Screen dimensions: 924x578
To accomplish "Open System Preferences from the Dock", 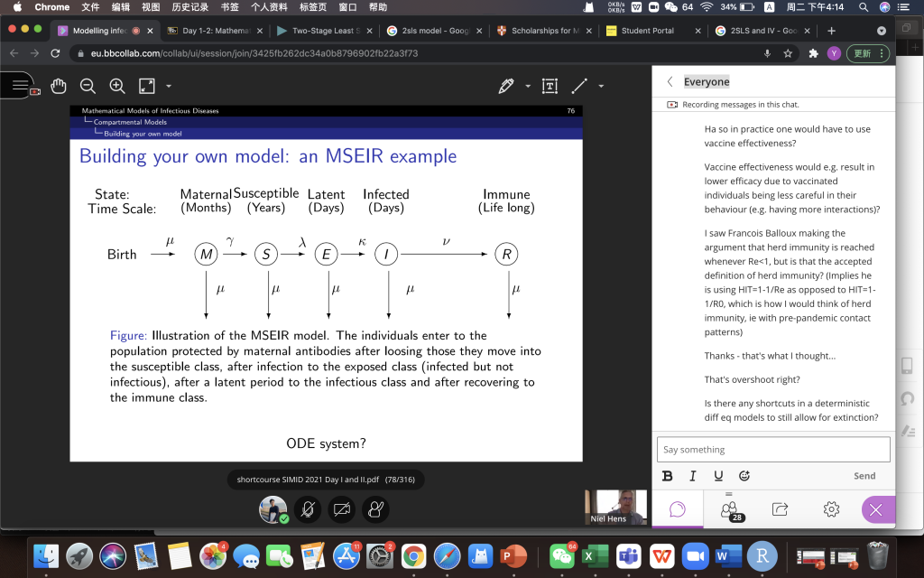I will click(x=380, y=556).
